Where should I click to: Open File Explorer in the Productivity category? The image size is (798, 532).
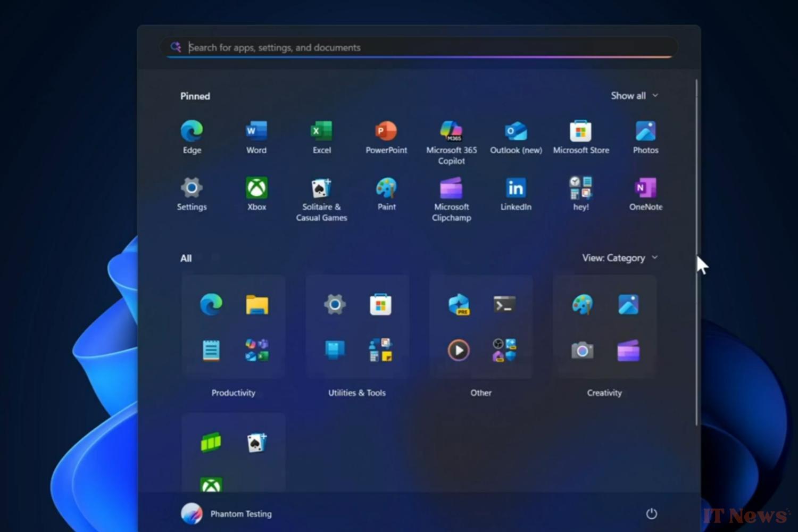tap(257, 305)
